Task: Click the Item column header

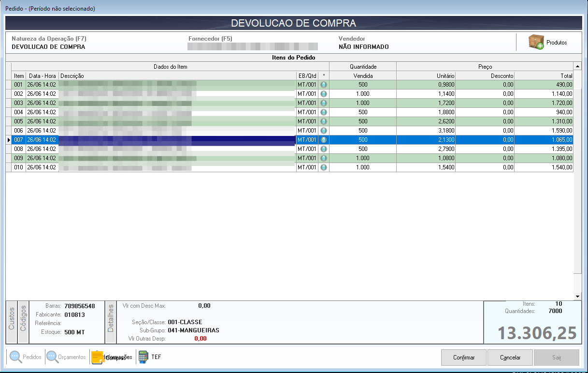Action: (x=19, y=76)
